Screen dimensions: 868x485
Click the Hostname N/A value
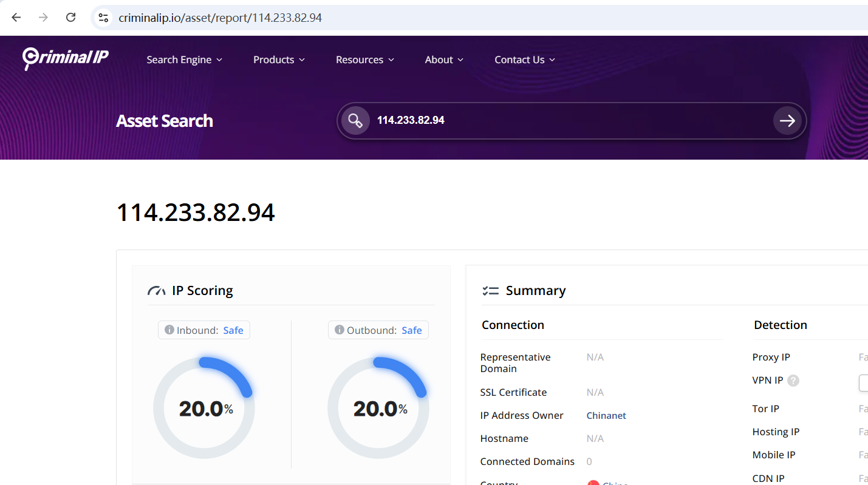coord(595,439)
